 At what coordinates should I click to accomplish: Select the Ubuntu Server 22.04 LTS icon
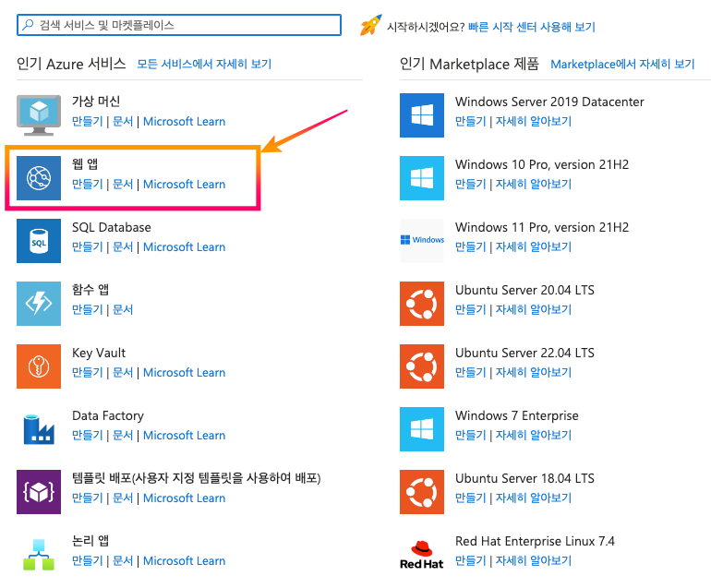pyautogui.click(x=422, y=366)
